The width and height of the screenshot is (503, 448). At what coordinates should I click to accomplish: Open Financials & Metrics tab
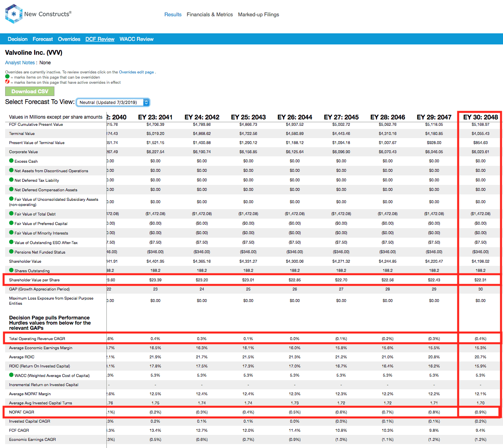click(x=210, y=14)
